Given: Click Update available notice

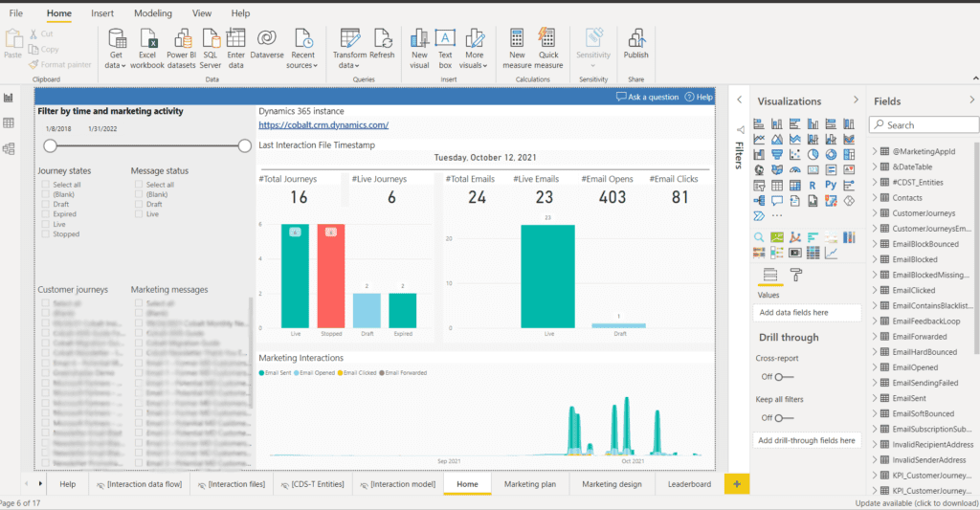Looking at the screenshot, I should tap(917, 503).
